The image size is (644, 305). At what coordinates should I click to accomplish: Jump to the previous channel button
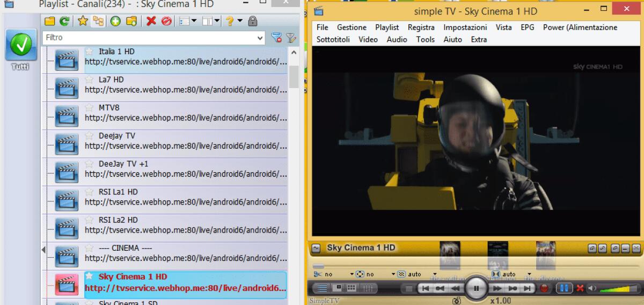point(425,288)
